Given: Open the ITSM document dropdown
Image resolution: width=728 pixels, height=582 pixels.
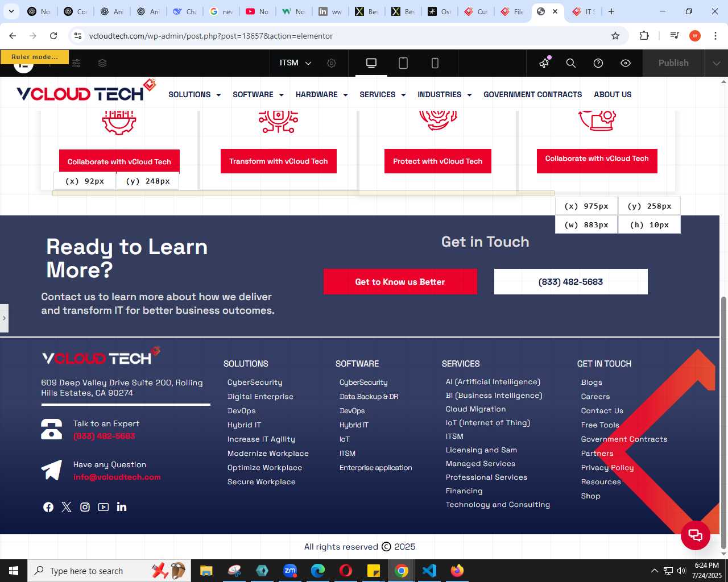Looking at the screenshot, I should (x=295, y=63).
